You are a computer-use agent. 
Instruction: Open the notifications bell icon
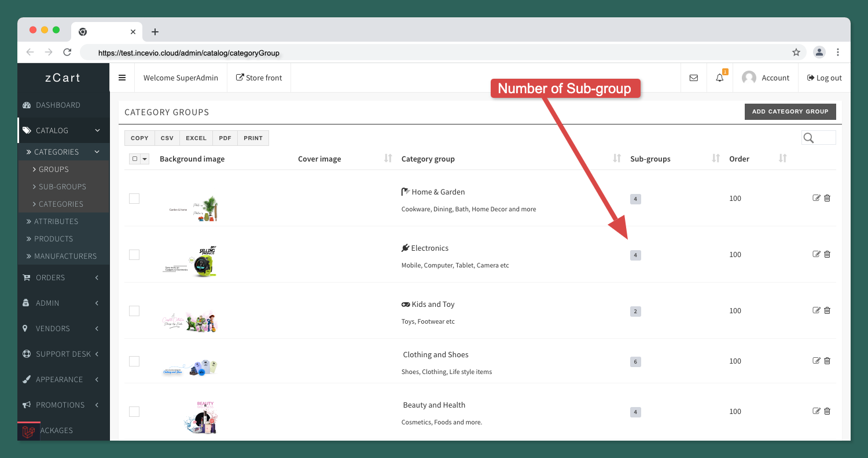pos(720,78)
